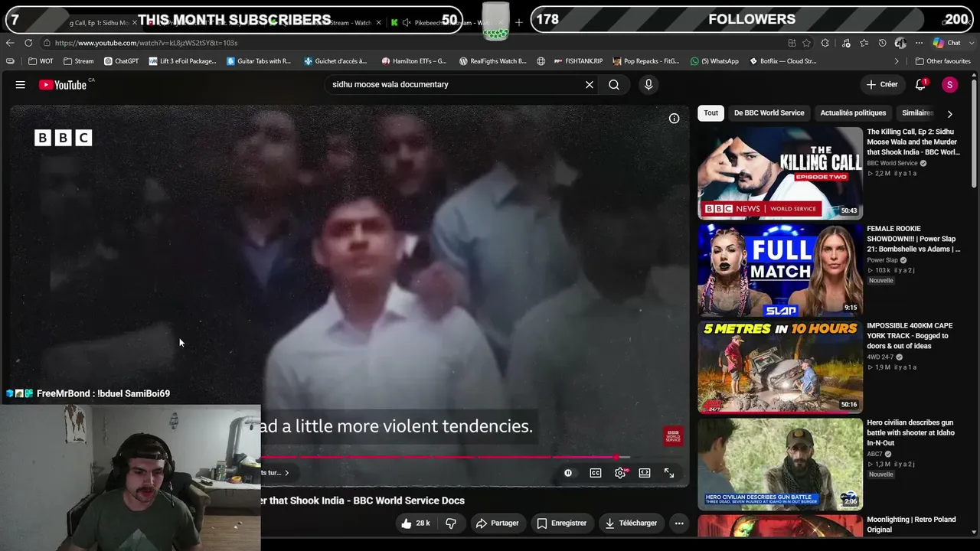Switch the player to theater mode
980x551 pixels.
tap(645, 473)
